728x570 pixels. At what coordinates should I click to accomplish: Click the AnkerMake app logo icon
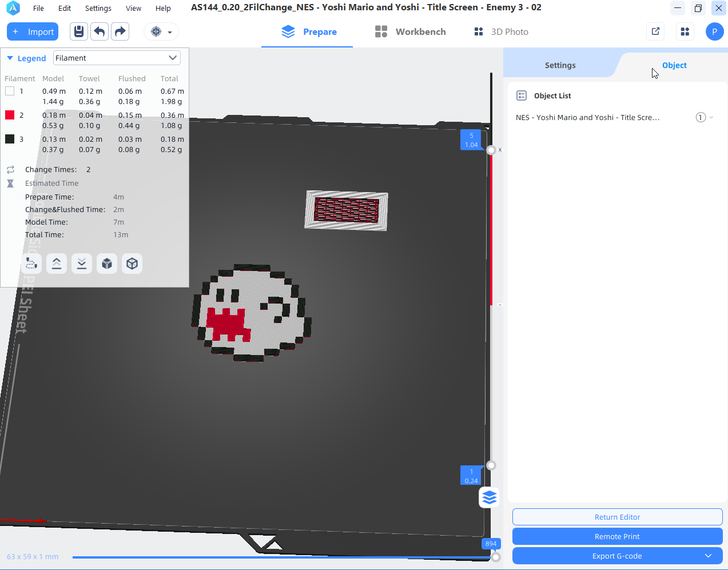coord(13,8)
